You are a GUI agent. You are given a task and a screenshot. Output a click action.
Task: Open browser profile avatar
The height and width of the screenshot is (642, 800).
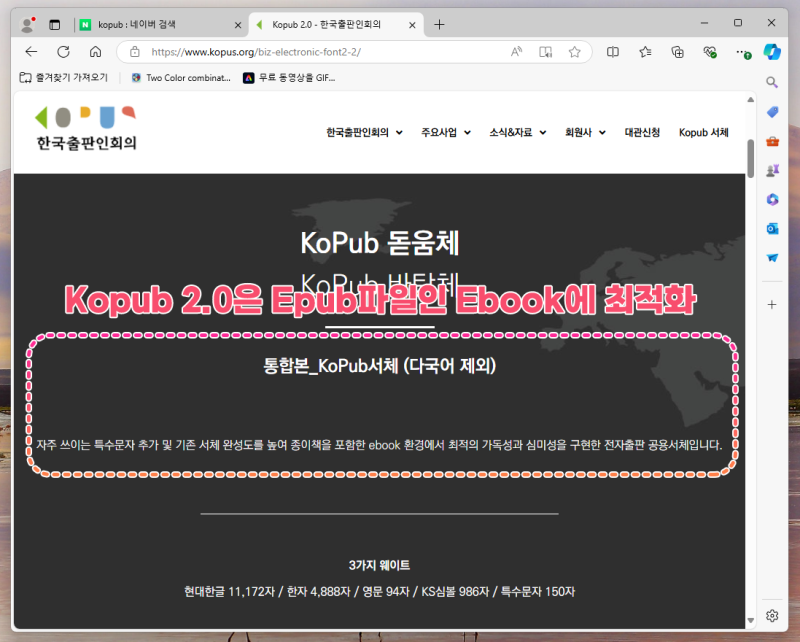pos(28,24)
